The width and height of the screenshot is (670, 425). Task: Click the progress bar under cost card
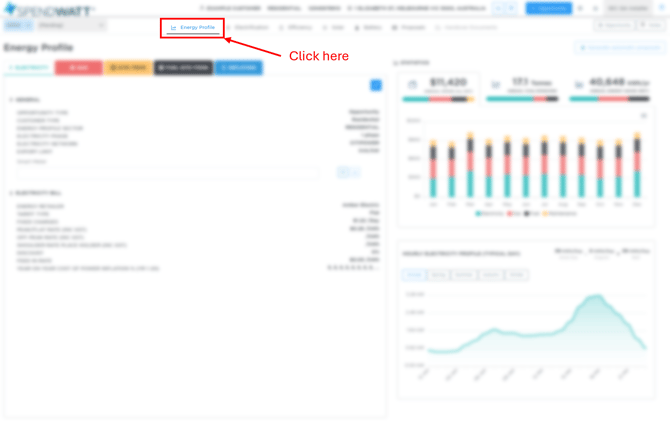[x=440, y=99]
